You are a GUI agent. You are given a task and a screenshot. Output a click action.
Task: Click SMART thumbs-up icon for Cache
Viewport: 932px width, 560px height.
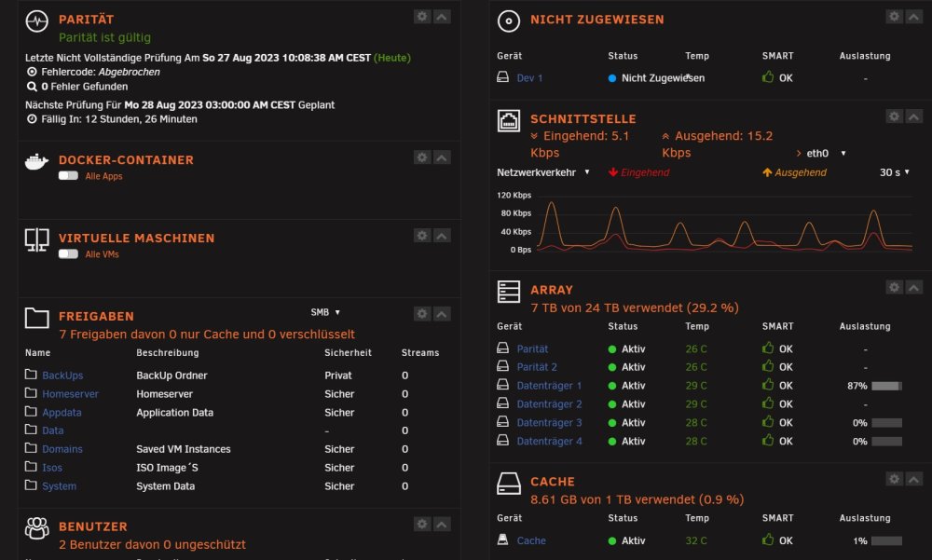(768, 540)
